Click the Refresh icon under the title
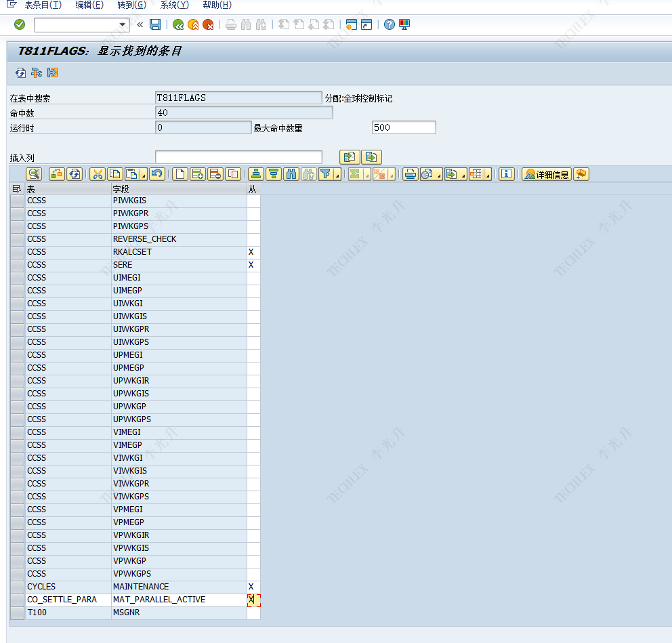This screenshot has width=672, height=643. pos(20,73)
